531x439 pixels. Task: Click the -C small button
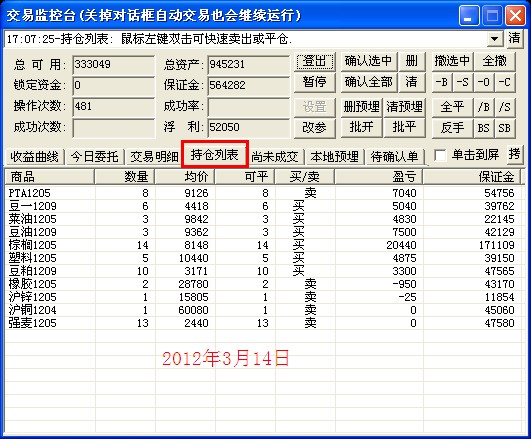(505, 82)
